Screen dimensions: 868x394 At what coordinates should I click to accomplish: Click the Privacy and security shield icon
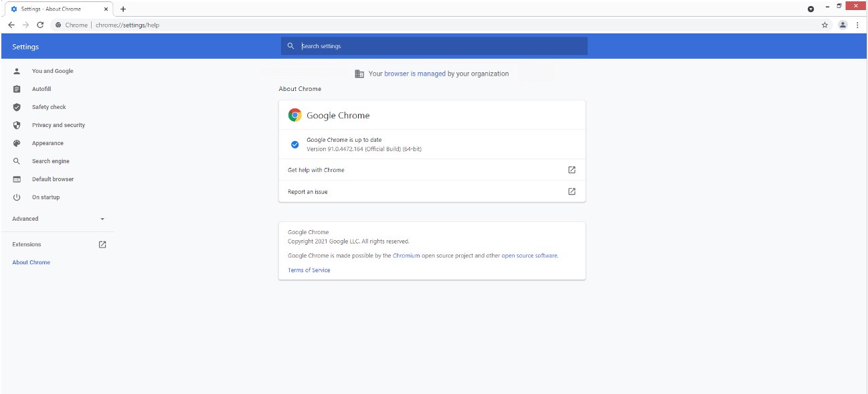click(17, 125)
